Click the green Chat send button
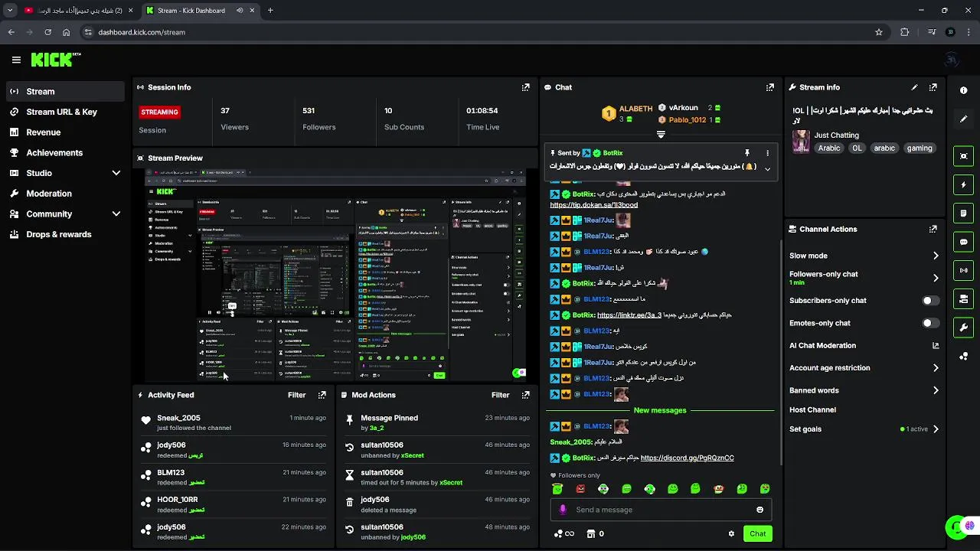Image resolution: width=980 pixels, height=551 pixels. [757, 533]
